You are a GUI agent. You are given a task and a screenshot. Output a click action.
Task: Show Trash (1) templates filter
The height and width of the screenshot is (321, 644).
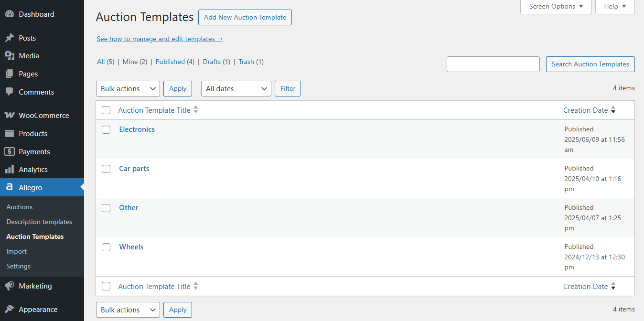coord(251,62)
